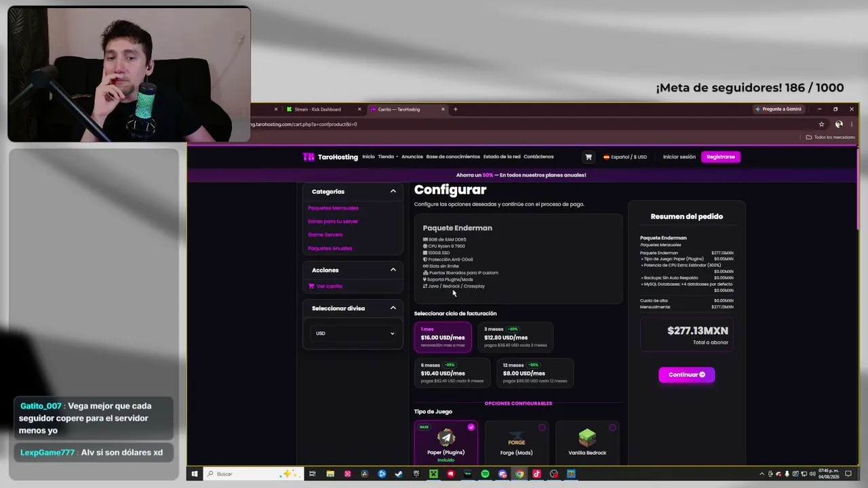Click the TaroHosting logo

330,157
